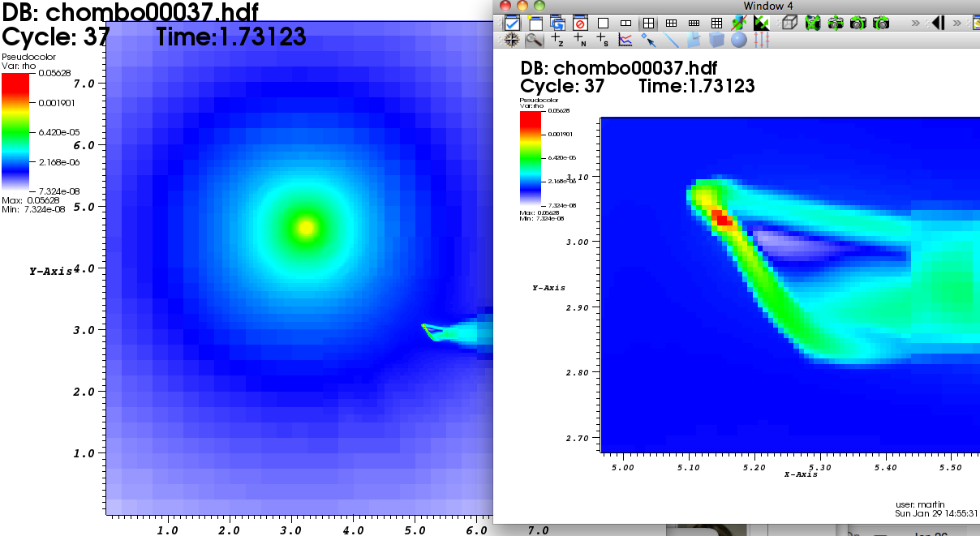Click the 'Y-Axis' label in the left plot

tap(51, 271)
